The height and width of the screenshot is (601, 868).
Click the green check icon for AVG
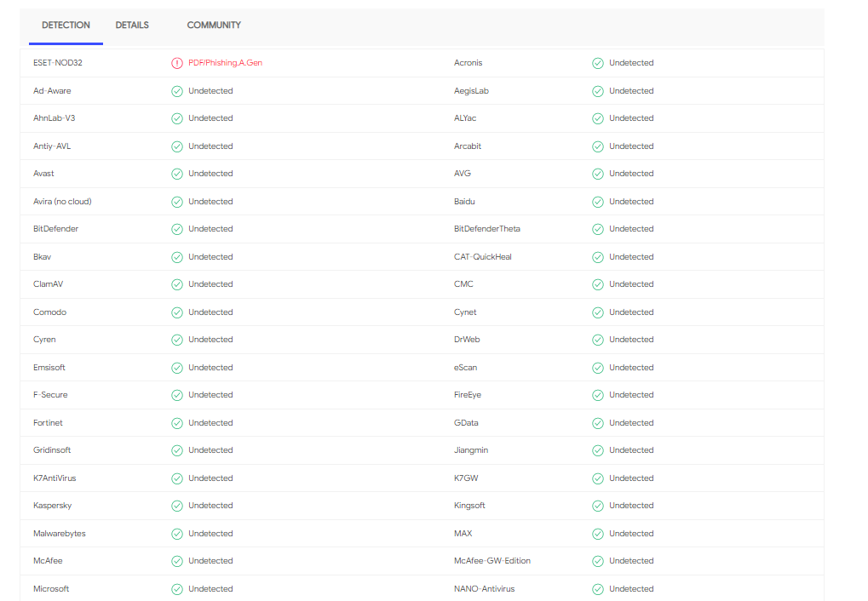597,174
